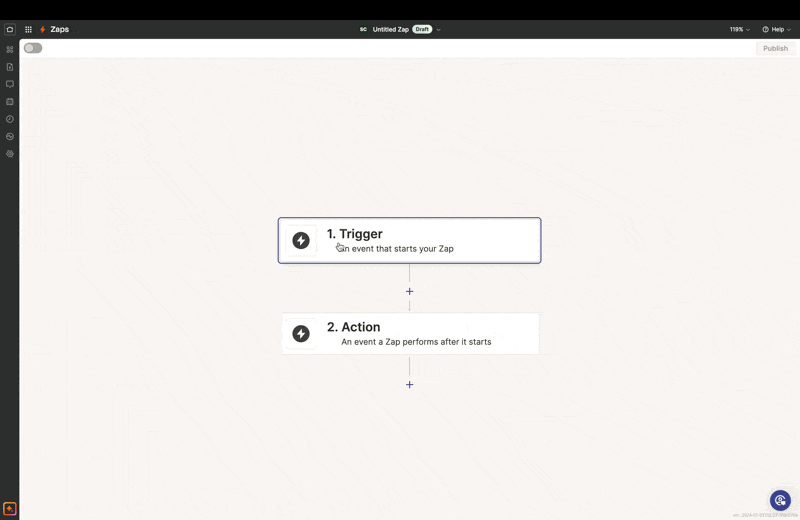Select the 1. Trigger step card
800x520 pixels.
tap(410, 240)
